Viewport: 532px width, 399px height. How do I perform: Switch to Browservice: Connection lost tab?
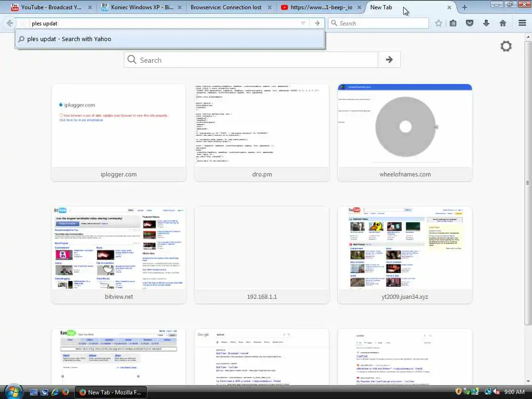coord(226,7)
